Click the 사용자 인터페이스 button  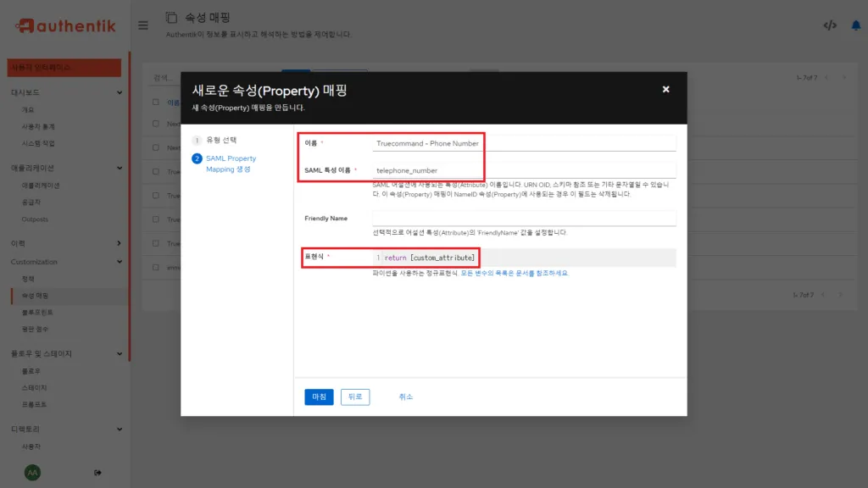[x=64, y=67]
